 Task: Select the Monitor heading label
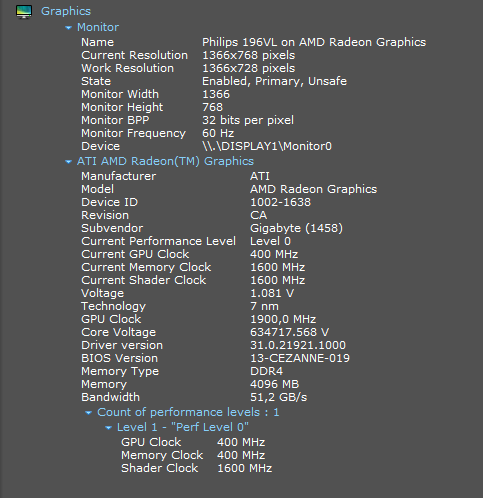click(x=98, y=27)
